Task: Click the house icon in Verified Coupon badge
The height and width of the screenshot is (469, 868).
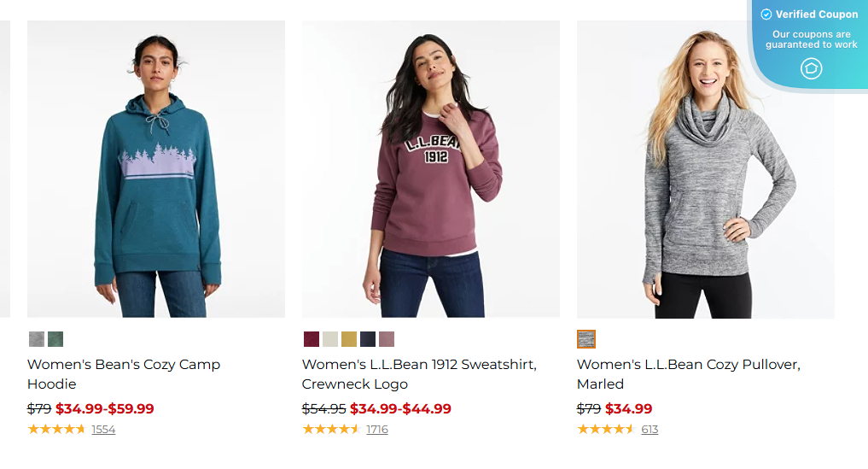Action: pyautogui.click(x=811, y=68)
